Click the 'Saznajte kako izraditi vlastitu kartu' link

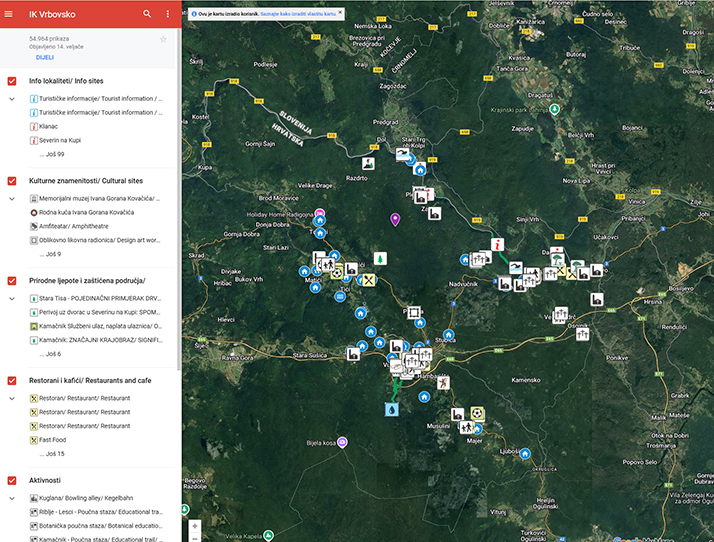coord(298,14)
